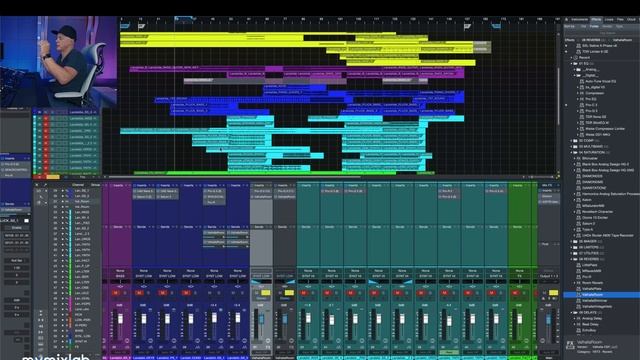Expand the _Analog_ subfolder
Viewport: 640px width, 360px height.
pyautogui.click(x=575, y=69)
